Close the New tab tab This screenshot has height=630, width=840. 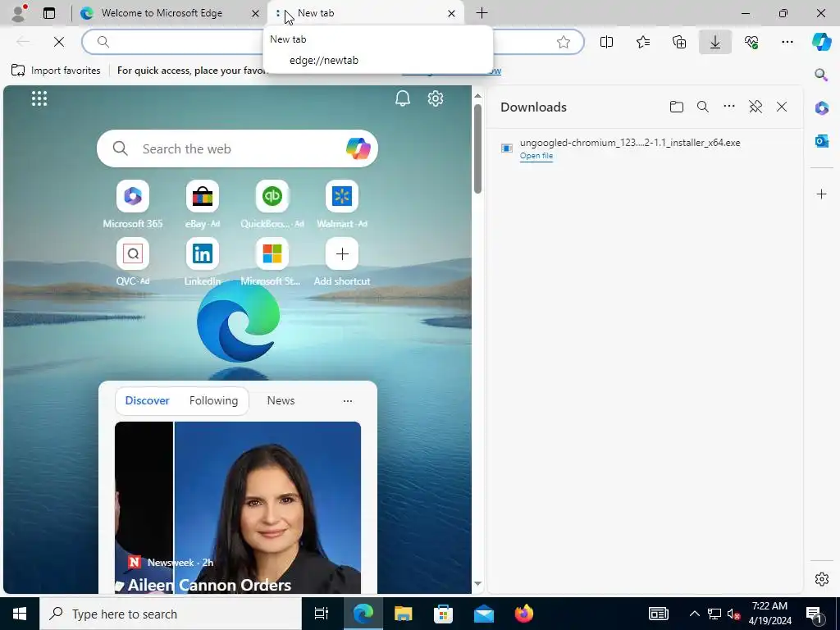(x=452, y=13)
